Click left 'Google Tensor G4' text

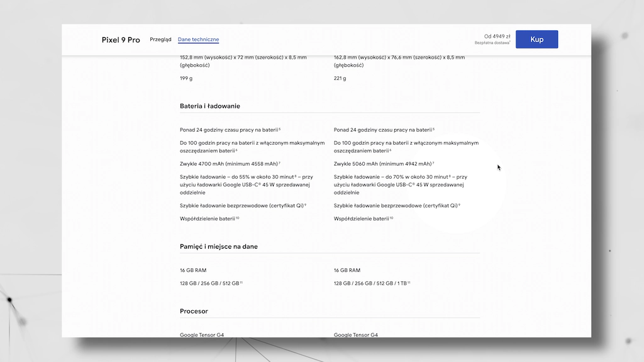[202, 335]
